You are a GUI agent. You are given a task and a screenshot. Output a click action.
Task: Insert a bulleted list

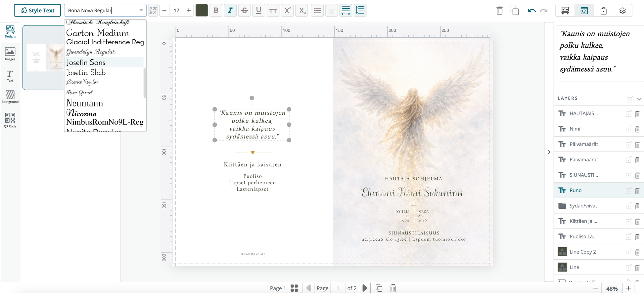tap(317, 11)
